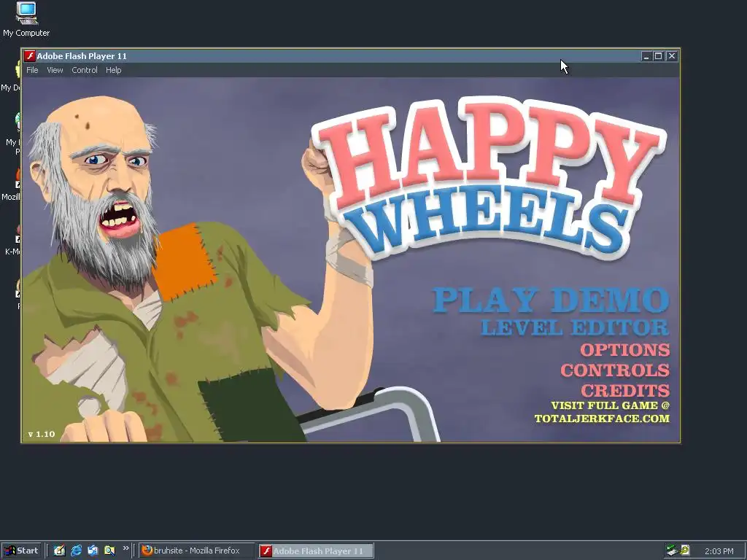Click the Adobe Flash Player 11 taskbar button
Screen dimensions: 747x560
(x=316, y=551)
